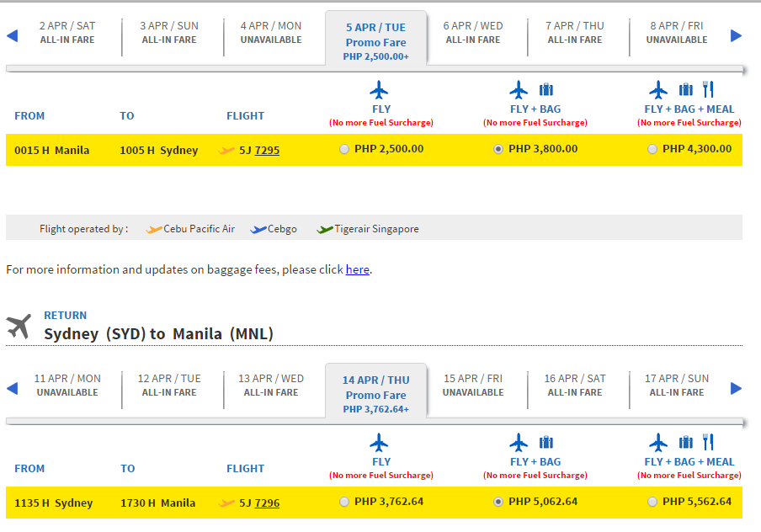Open flight 7296 details link
Image resolution: width=761 pixels, height=532 pixels.
[267, 503]
